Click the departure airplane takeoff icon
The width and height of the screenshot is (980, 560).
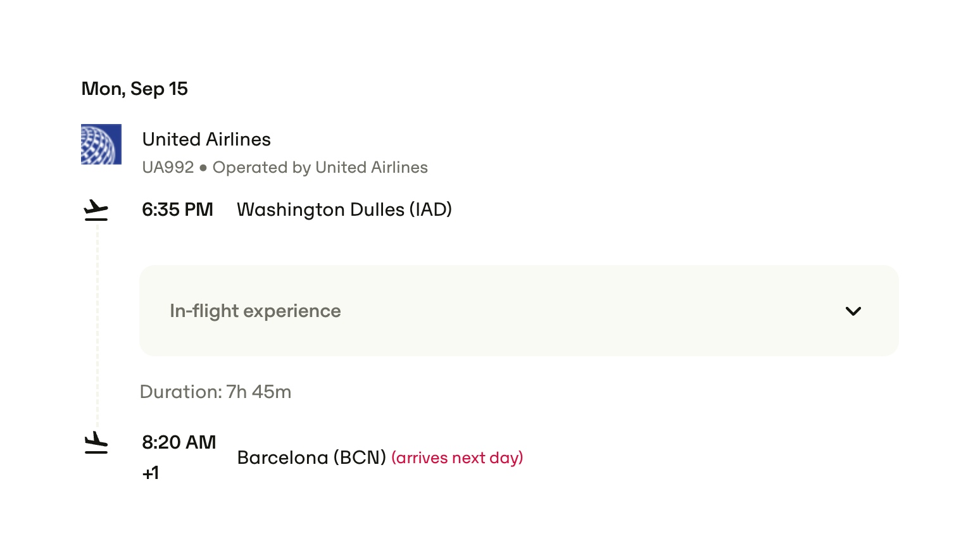[96, 210]
